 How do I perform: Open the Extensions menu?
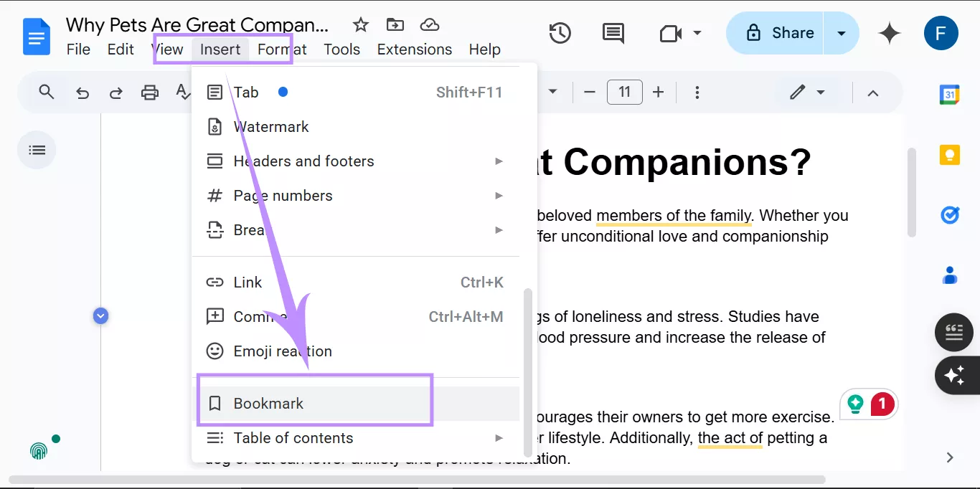coord(415,49)
